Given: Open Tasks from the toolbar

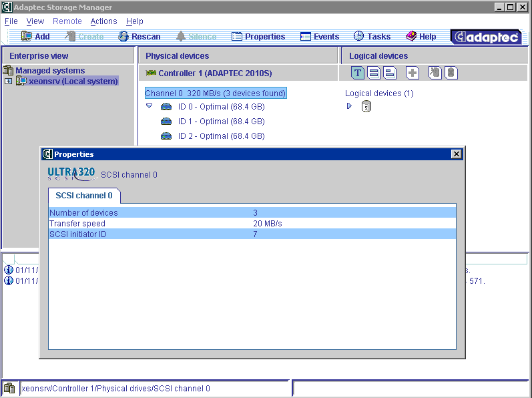Looking at the screenshot, I should (372, 36).
